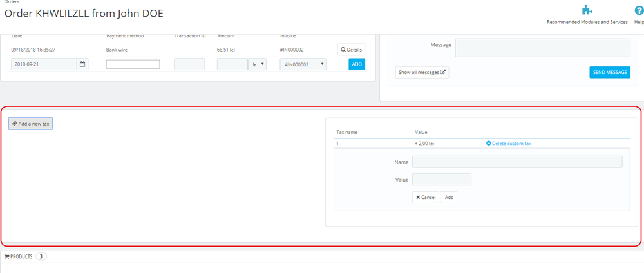
Task: Cancel the new tax form
Action: pos(426,198)
